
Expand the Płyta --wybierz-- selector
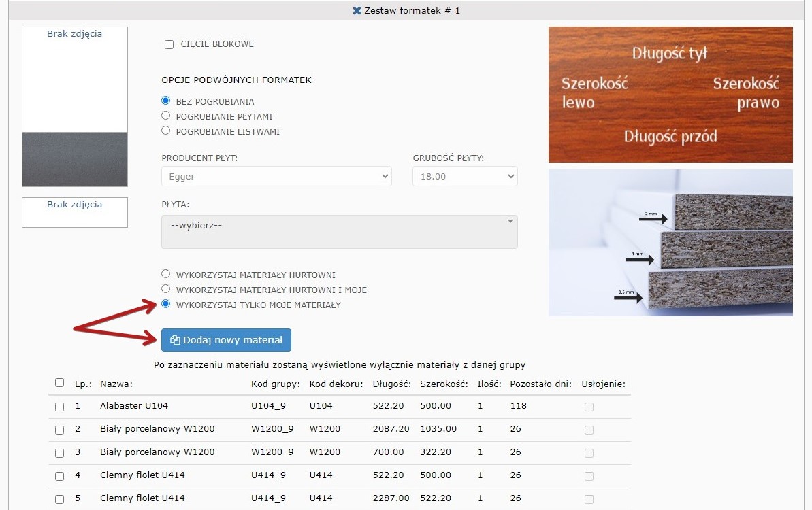point(339,232)
